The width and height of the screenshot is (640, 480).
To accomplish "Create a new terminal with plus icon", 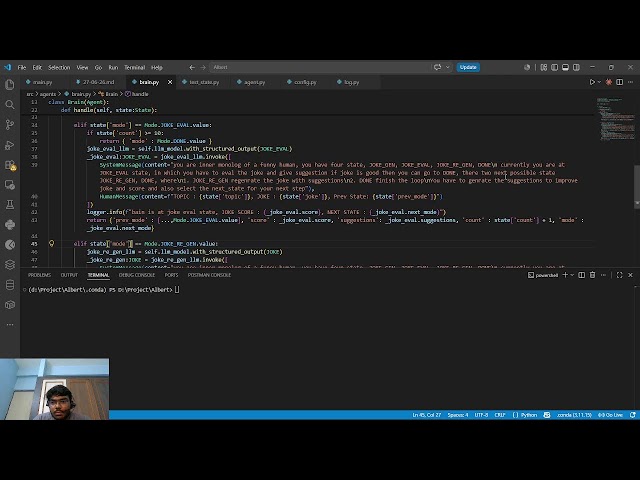I will (565, 275).
